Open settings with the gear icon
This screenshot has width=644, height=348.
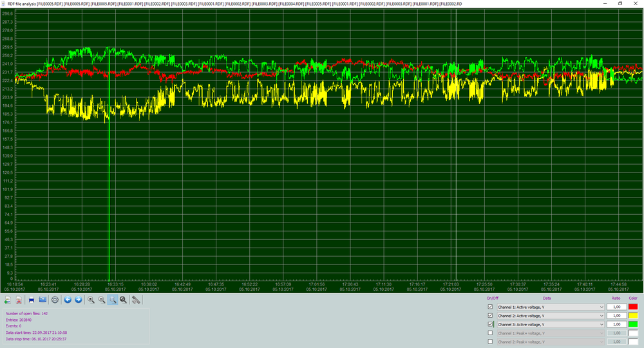pyautogui.click(x=55, y=300)
